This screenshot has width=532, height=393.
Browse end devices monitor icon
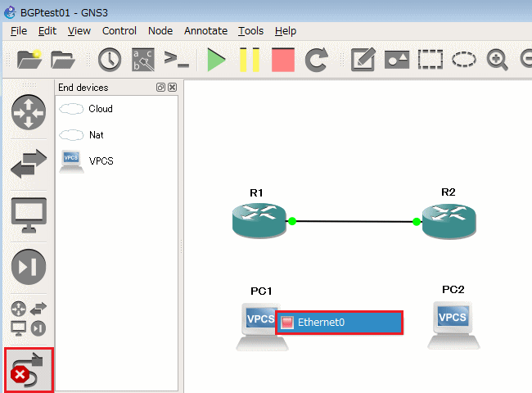29,215
